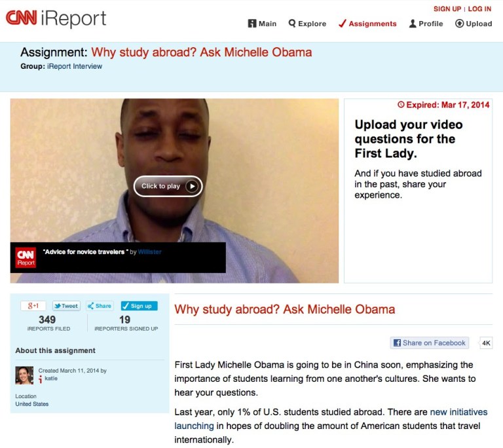Open the new initiatives launching link
Viewport: 503px width, 448px height.
pos(331,419)
